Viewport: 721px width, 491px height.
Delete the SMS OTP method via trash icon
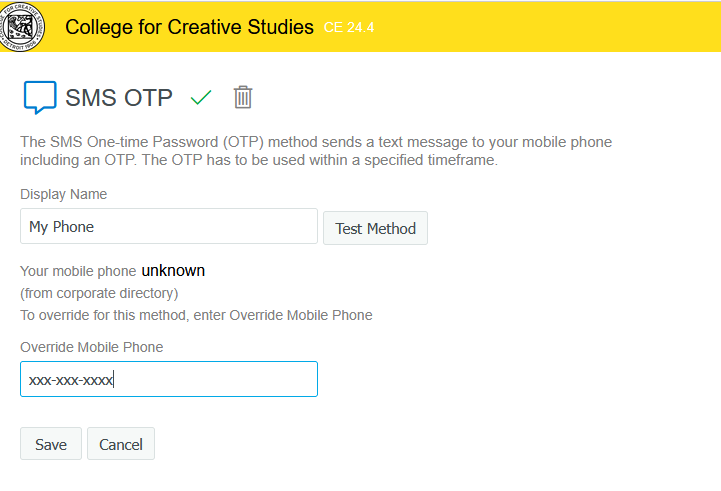(x=243, y=97)
